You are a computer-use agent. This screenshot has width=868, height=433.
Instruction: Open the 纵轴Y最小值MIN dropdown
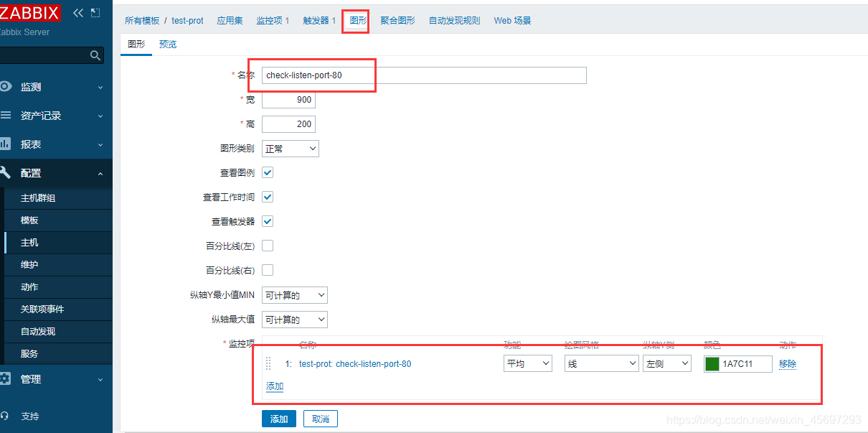pyautogui.click(x=295, y=295)
